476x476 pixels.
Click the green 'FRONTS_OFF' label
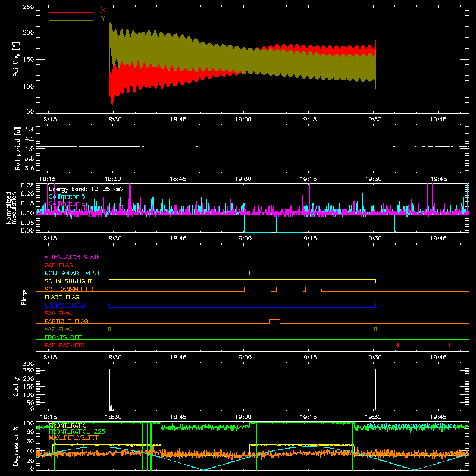point(63,337)
